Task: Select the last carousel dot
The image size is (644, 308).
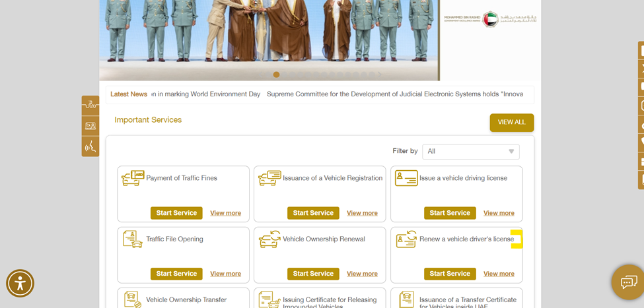Action: [372, 75]
